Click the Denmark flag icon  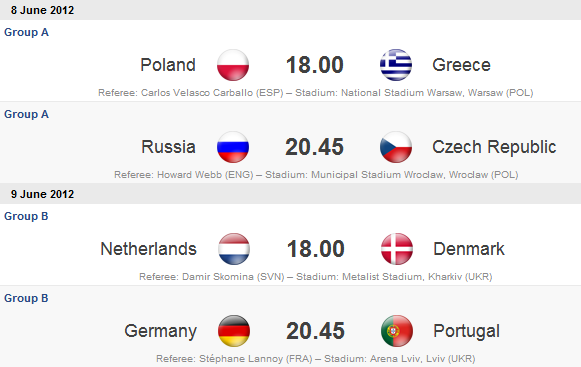(397, 249)
